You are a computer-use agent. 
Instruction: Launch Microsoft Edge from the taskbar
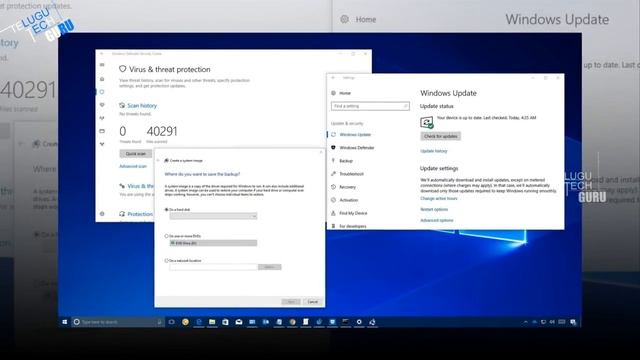199,322
